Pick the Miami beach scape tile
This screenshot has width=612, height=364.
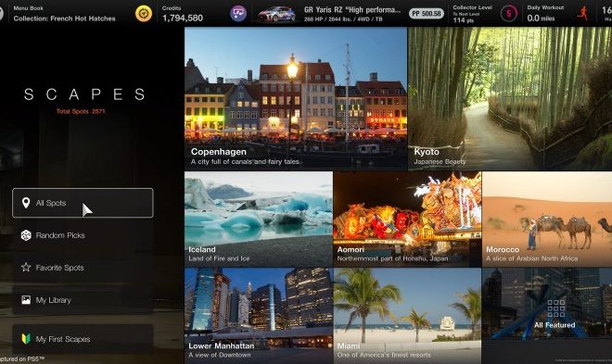point(407,316)
